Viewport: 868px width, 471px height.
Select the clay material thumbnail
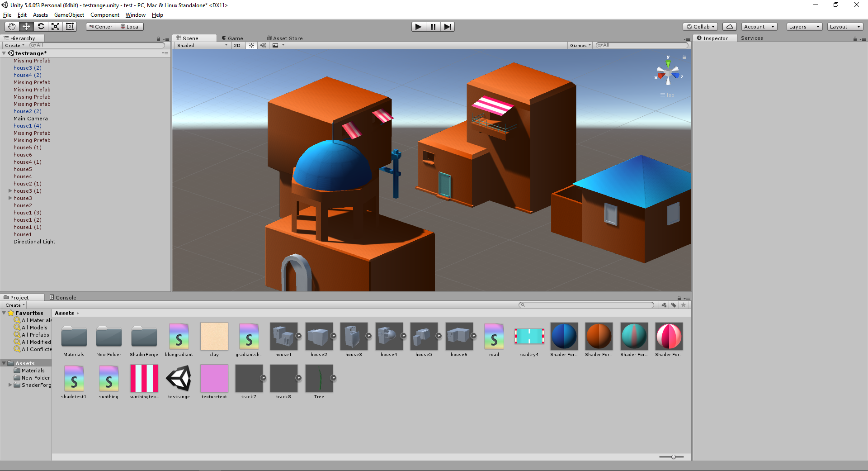coord(214,336)
